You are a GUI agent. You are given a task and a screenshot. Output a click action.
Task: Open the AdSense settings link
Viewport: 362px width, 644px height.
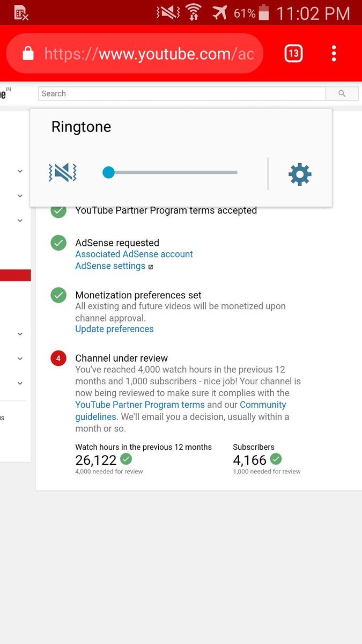pyautogui.click(x=110, y=266)
